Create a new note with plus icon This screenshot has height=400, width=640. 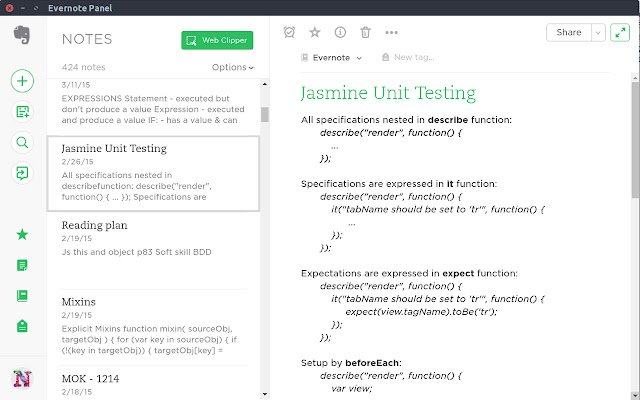(22, 81)
